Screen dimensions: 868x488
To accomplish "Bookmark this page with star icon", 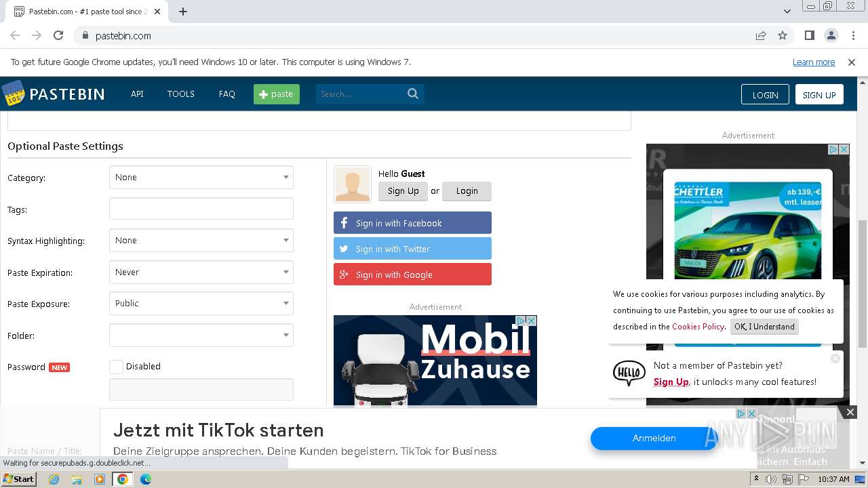I will (x=783, y=35).
